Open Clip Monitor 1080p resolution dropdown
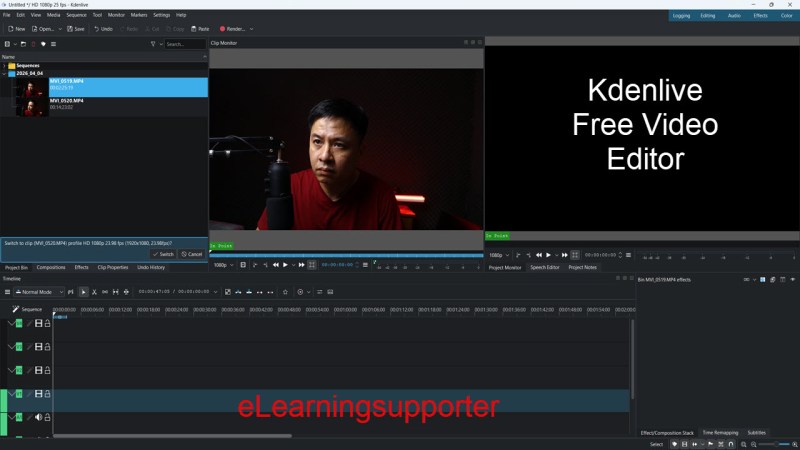This screenshot has width=800, height=450. tap(223, 265)
